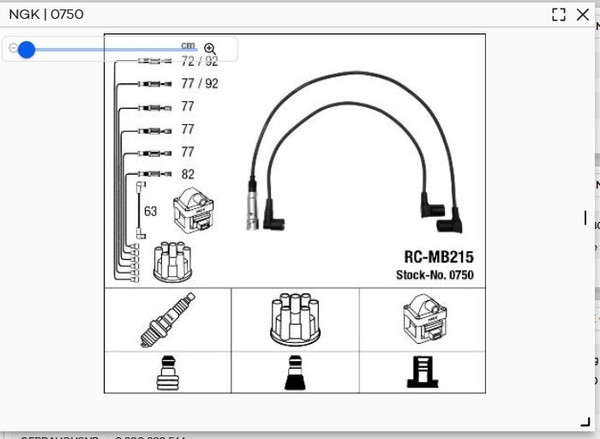Screen dimensions: 600x439
Task: Close the NGK | 0750 image dialog
Action: click(583, 15)
